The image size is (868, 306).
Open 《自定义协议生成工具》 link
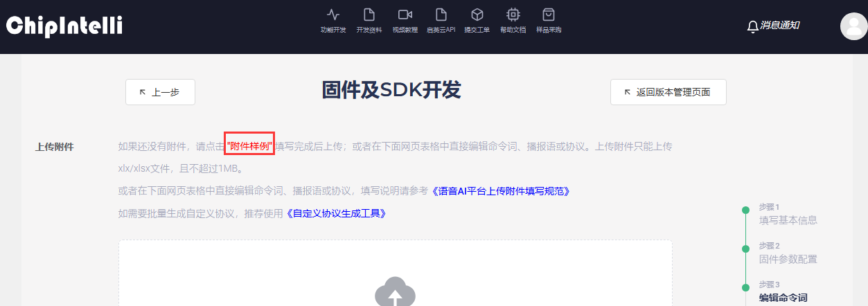tap(336, 213)
